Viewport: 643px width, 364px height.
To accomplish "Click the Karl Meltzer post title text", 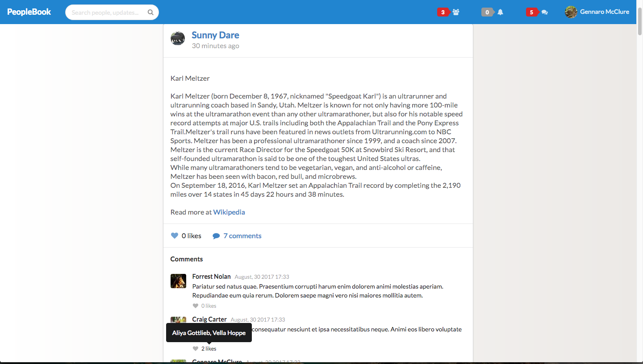I will (x=190, y=79).
